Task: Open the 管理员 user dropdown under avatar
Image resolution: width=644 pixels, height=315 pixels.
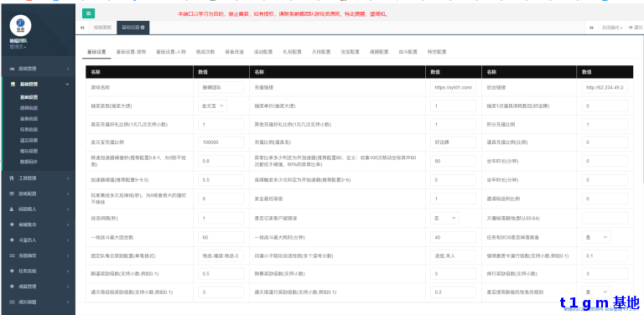Action: click(x=18, y=47)
